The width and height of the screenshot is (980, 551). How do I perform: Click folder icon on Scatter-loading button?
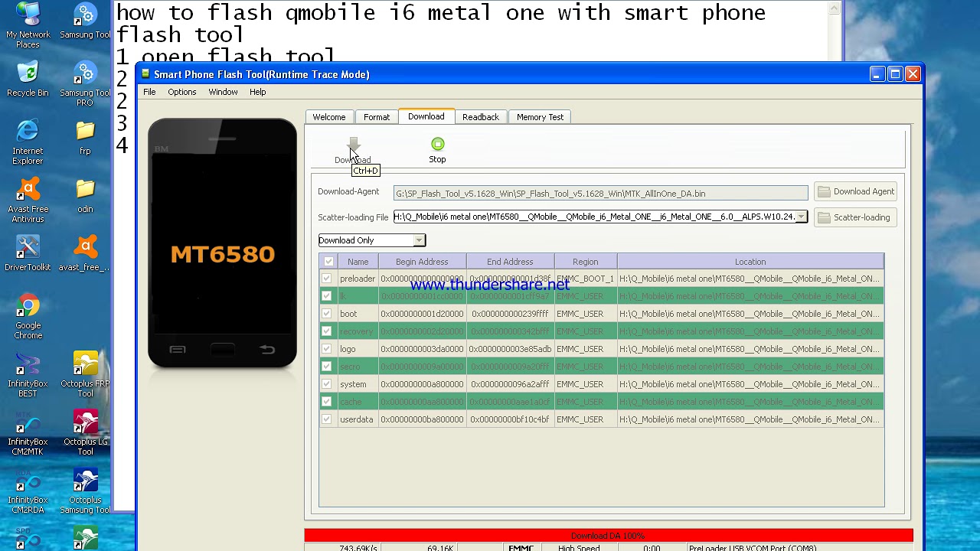pos(824,217)
